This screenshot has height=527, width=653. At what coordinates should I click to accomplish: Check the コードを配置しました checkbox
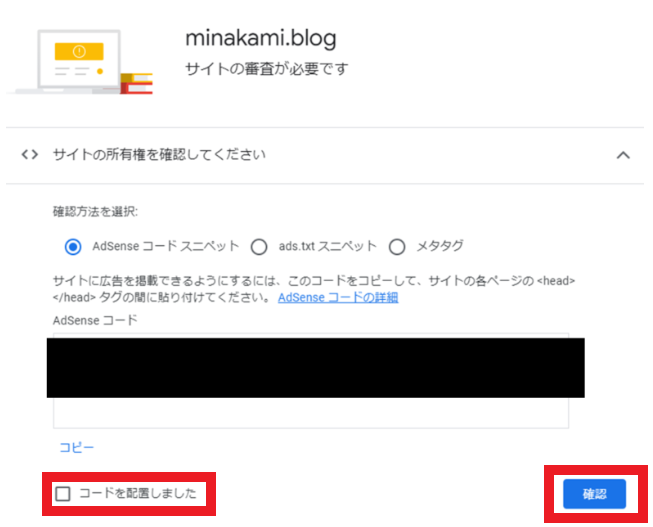(x=63, y=494)
